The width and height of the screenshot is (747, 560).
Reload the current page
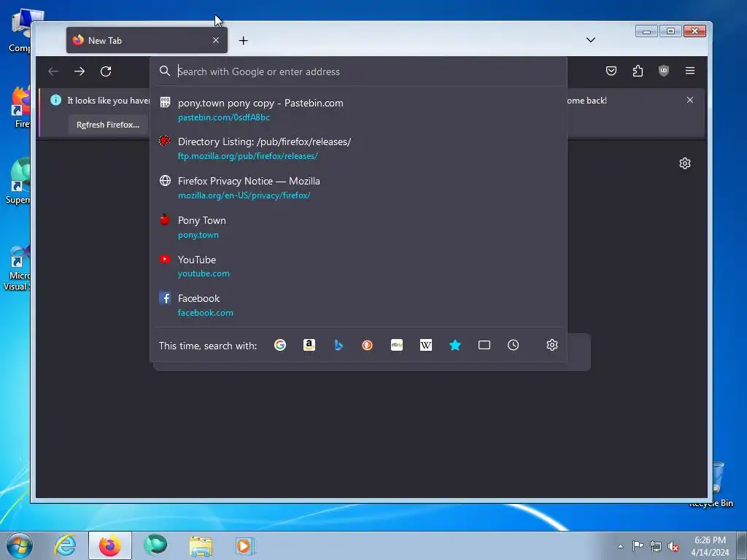point(106,71)
